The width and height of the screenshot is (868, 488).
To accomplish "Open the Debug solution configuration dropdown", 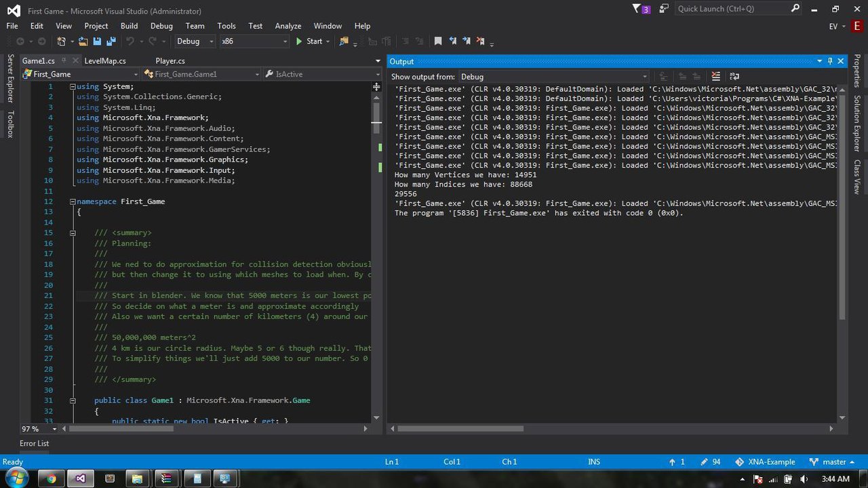I will coord(195,41).
